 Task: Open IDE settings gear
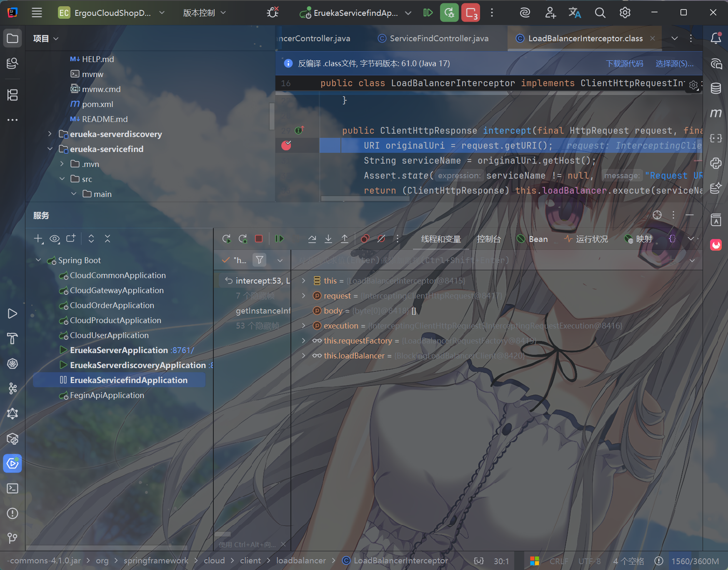(625, 12)
